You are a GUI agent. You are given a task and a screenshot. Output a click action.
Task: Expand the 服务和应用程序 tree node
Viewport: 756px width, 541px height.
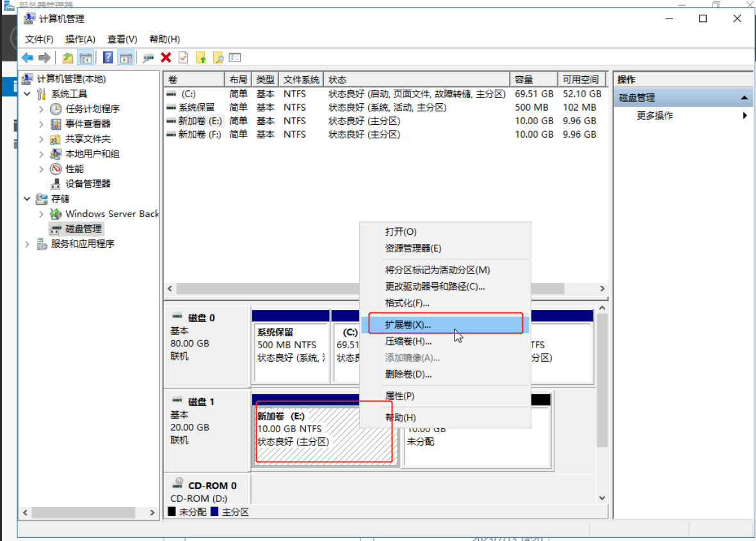[28, 244]
